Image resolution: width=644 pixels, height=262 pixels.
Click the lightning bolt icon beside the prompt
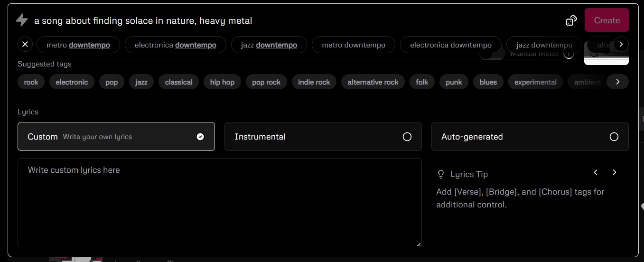22,20
